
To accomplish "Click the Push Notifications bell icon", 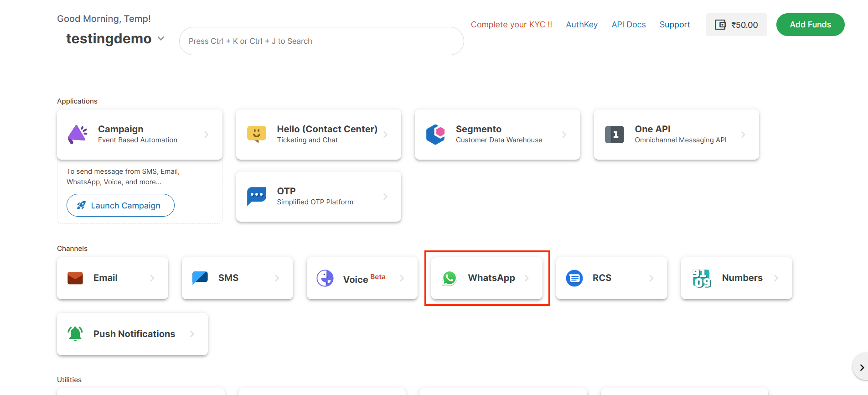I will pyautogui.click(x=75, y=334).
